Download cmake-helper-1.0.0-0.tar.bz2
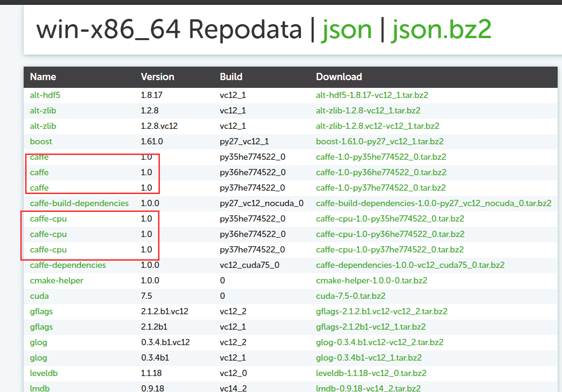Screen dimensions: 562x392 [x=371, y=280]
